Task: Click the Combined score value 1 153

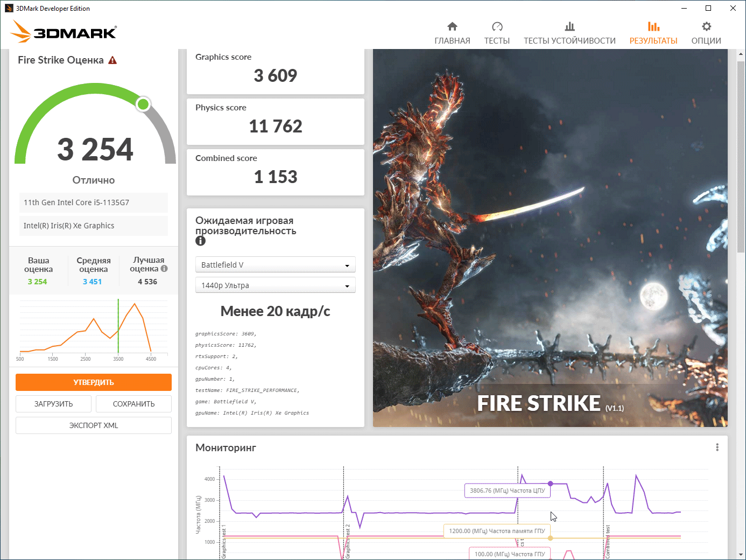Action: (x=276, y=177)
